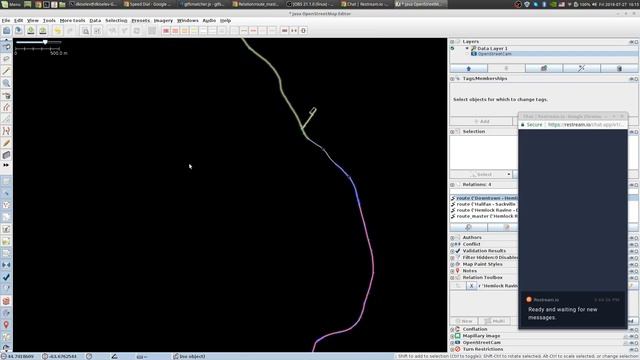Open the Windows menu

(187, 20)
